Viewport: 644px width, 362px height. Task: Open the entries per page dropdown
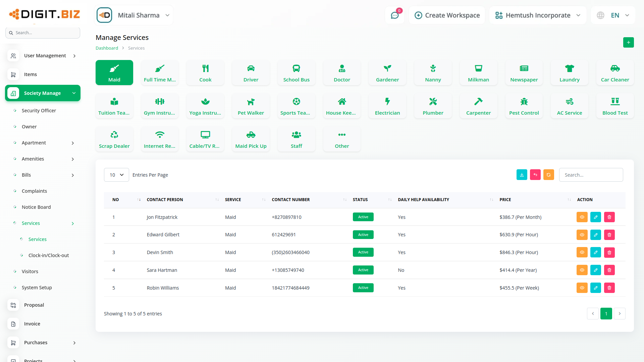(116, 175)
